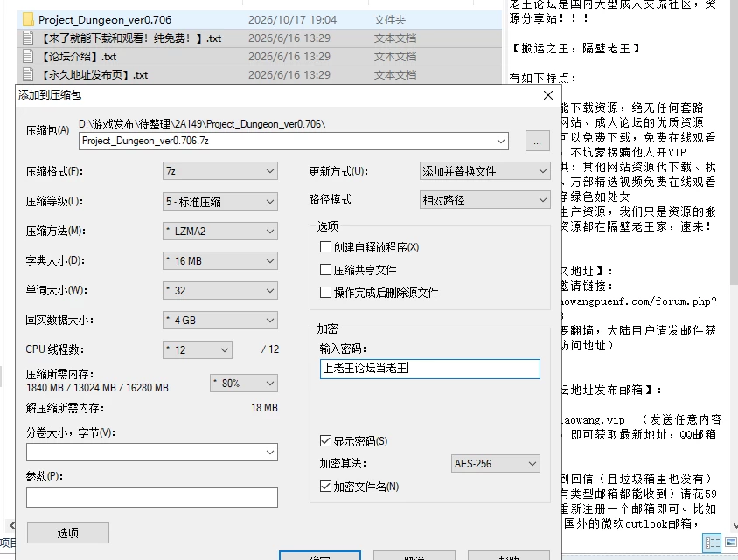
Task: Open the 路径模式 相对路径 dropdown
Action: coord(484,200)
